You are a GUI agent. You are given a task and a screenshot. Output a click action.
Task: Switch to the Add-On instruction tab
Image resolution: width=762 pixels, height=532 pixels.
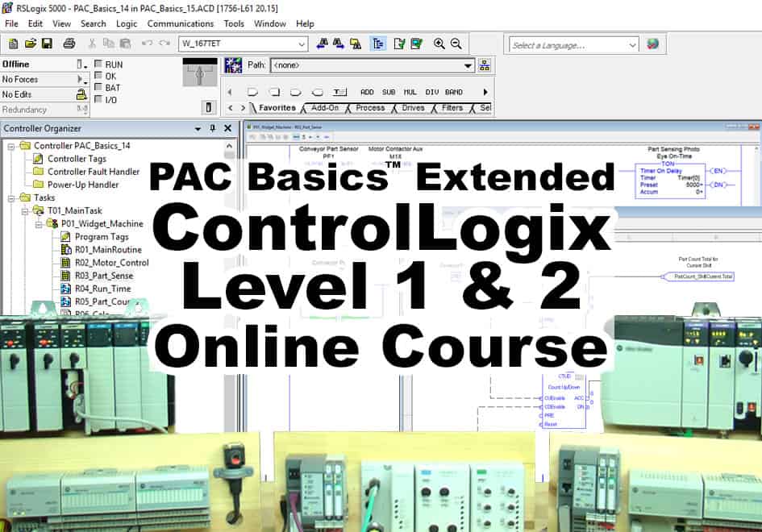point(324,107)
